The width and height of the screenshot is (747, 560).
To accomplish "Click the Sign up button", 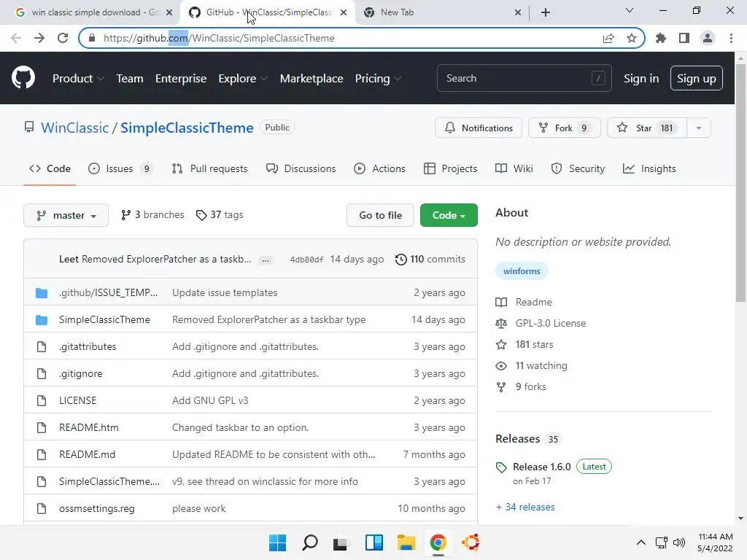I will 696,78.
